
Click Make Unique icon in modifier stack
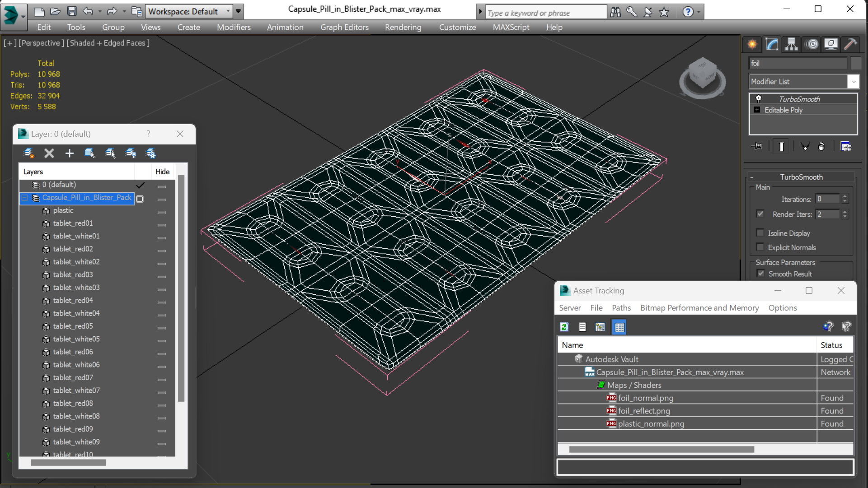805,146
